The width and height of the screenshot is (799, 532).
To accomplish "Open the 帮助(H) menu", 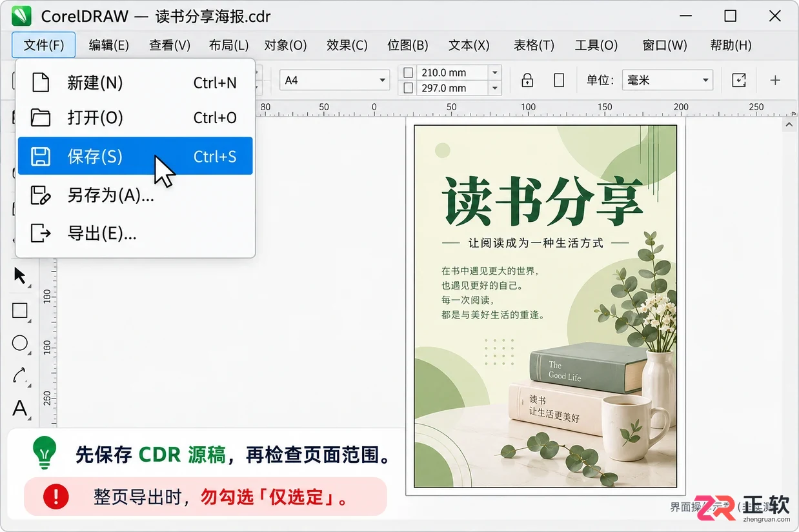I will pyautogui.click(x=731, y=45).
